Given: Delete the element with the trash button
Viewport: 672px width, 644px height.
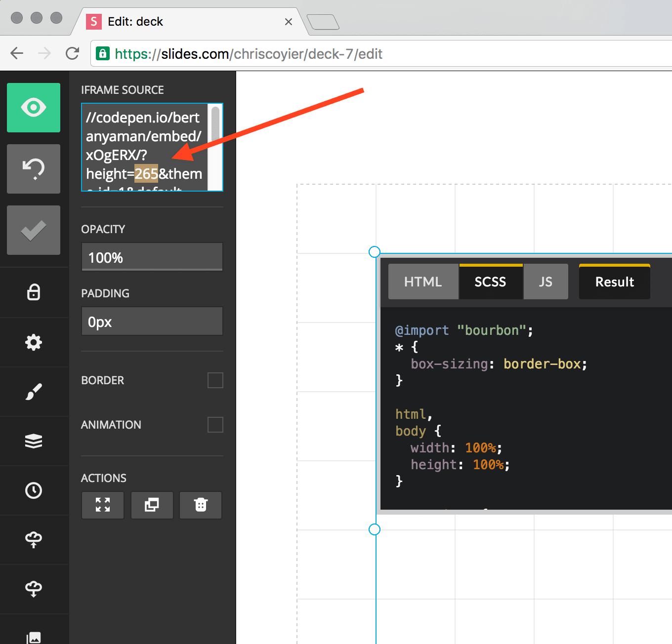Looking at the screenshot, I should (x=201, y=505).
